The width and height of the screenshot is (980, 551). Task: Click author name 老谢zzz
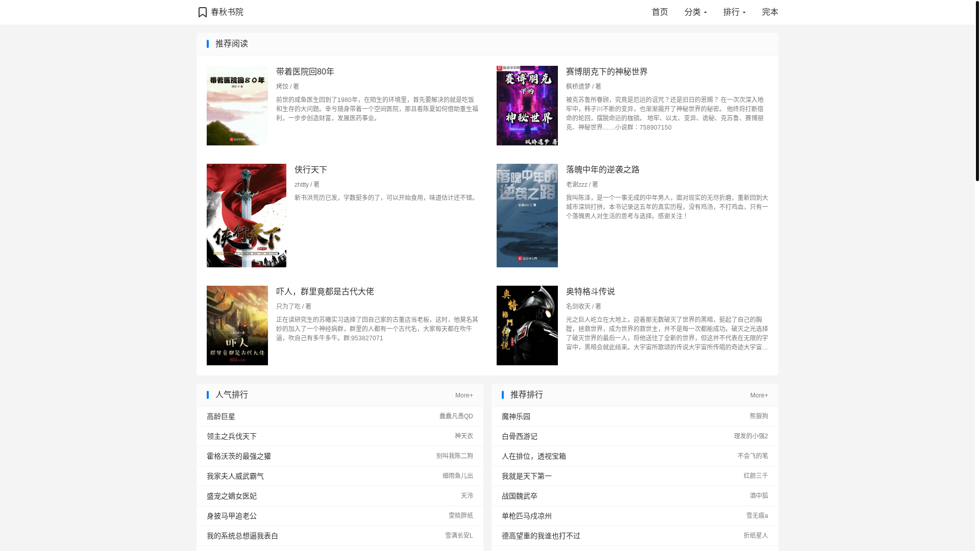click(x=577, y=185)
